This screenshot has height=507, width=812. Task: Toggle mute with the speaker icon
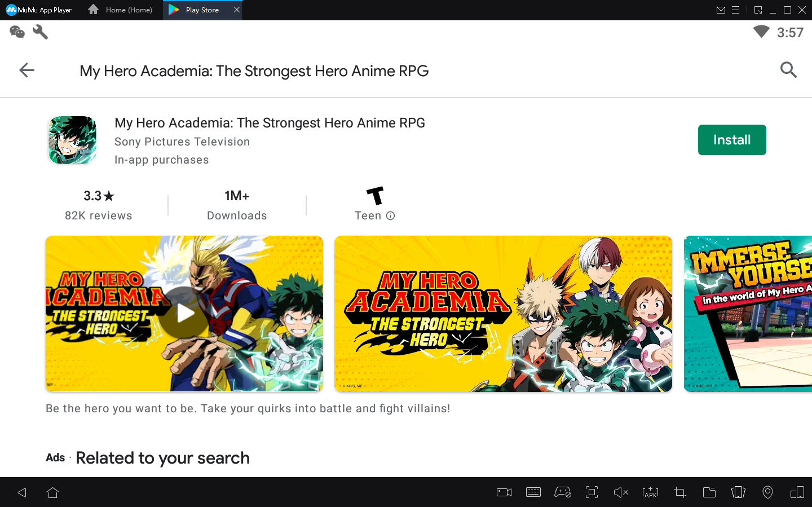pos(621,492)
